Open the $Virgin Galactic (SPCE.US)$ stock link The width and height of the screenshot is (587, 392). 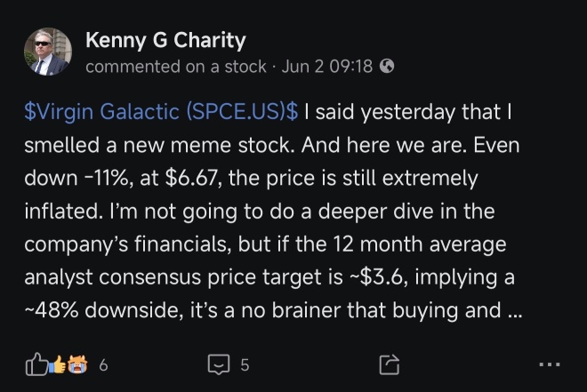click(x=161, y=111)
